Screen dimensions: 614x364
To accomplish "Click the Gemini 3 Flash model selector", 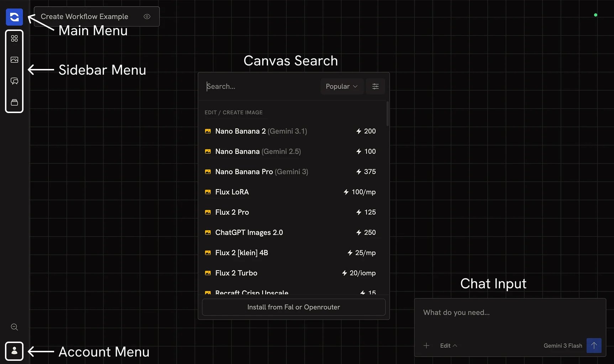I will click(563, 346).
